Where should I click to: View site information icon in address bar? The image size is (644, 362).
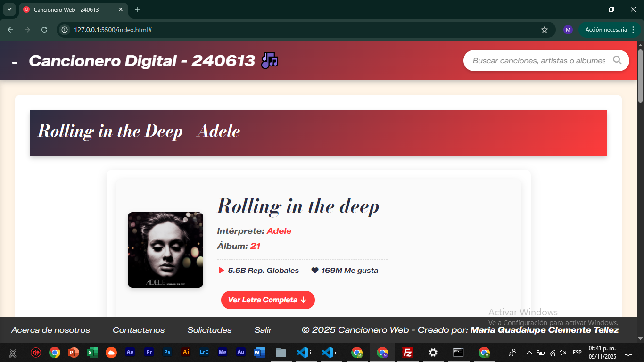(x=65, y=30)
